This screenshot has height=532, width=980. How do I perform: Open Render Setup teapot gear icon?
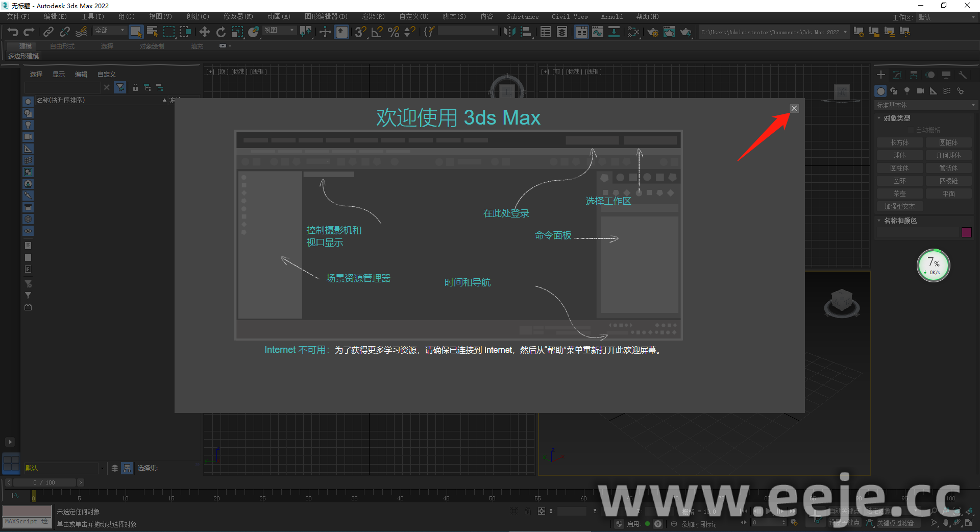point(652,32)
